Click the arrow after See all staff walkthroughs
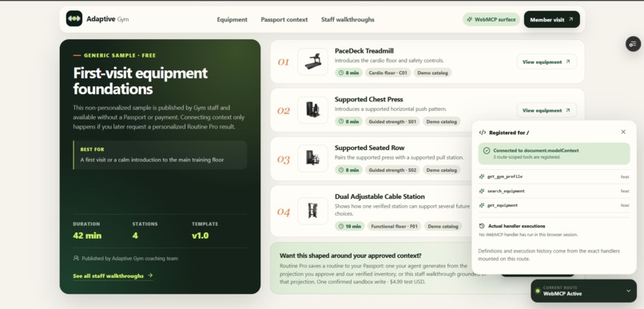Screen dimensions: 644x309 coord(150,275)
